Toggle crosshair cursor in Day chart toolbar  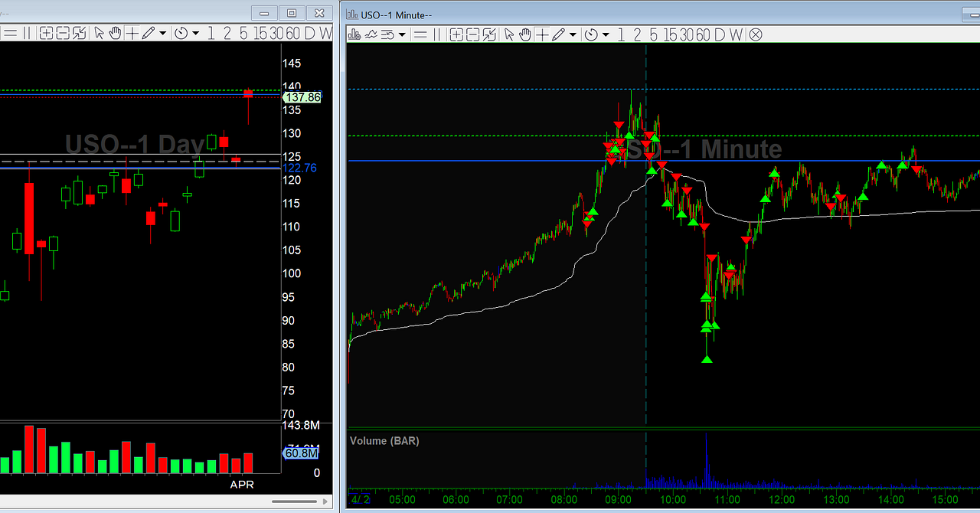(x=132, y=33)
